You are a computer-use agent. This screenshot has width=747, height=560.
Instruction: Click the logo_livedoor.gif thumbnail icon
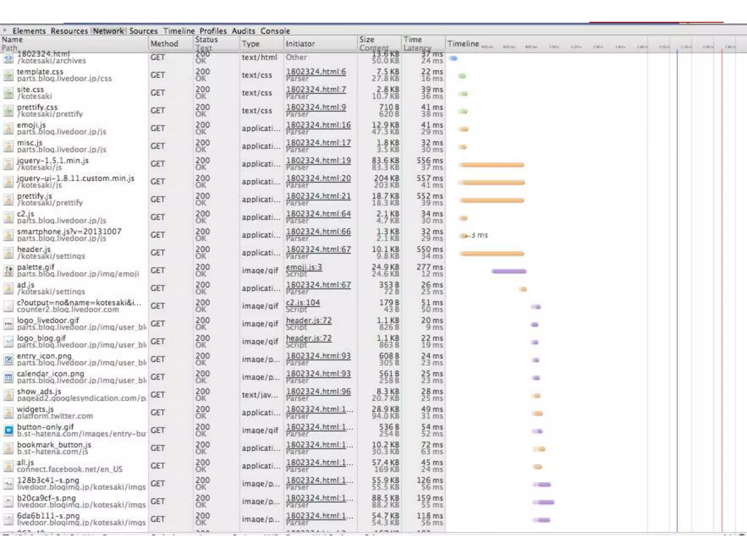8,324
